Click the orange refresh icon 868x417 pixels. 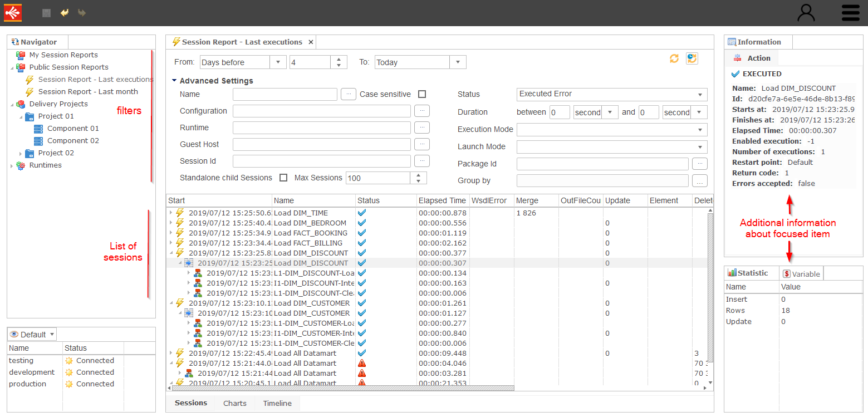pos(674,58)
